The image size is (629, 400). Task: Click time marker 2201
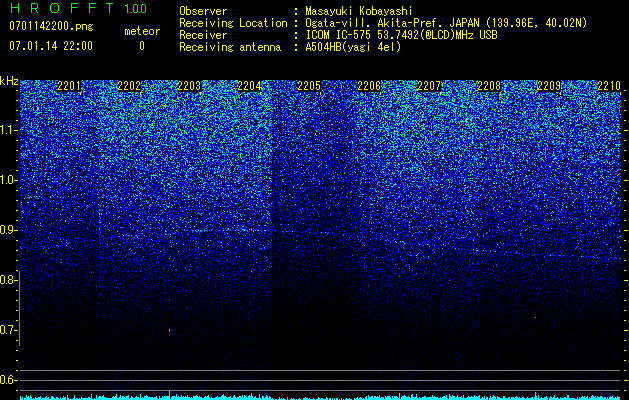point(69,86)
